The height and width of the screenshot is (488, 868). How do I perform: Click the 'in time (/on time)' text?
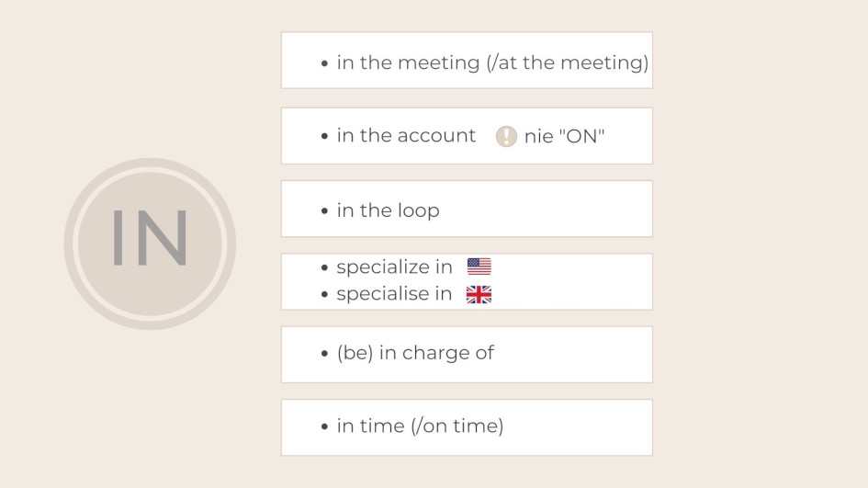420,426
